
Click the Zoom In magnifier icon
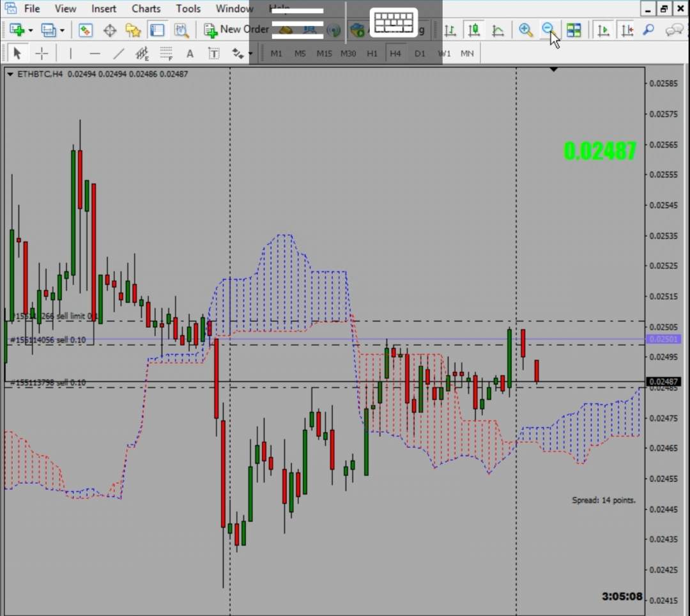[x=525, y=30]
